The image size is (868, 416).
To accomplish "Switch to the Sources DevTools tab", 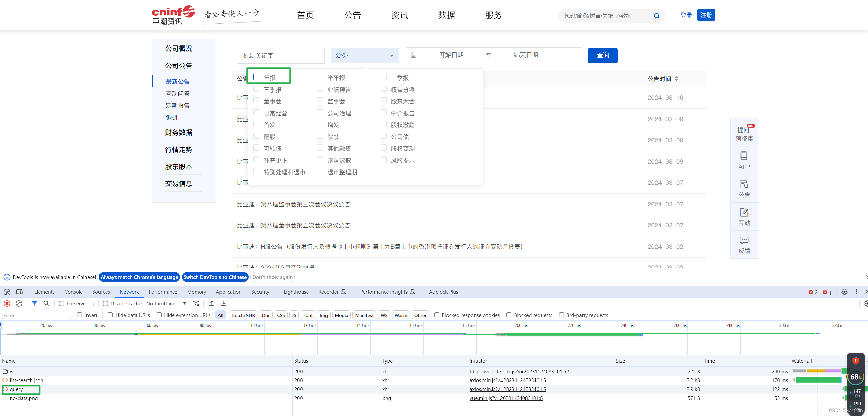I will (x=101, y=292).
